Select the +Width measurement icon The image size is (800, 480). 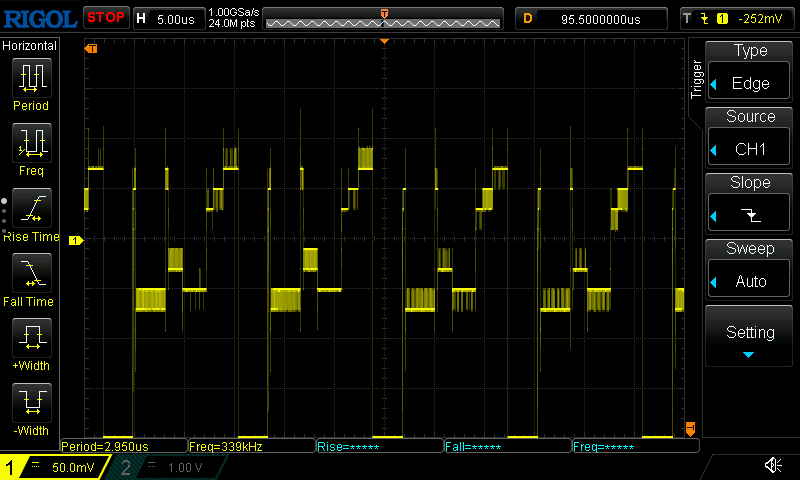31,343
